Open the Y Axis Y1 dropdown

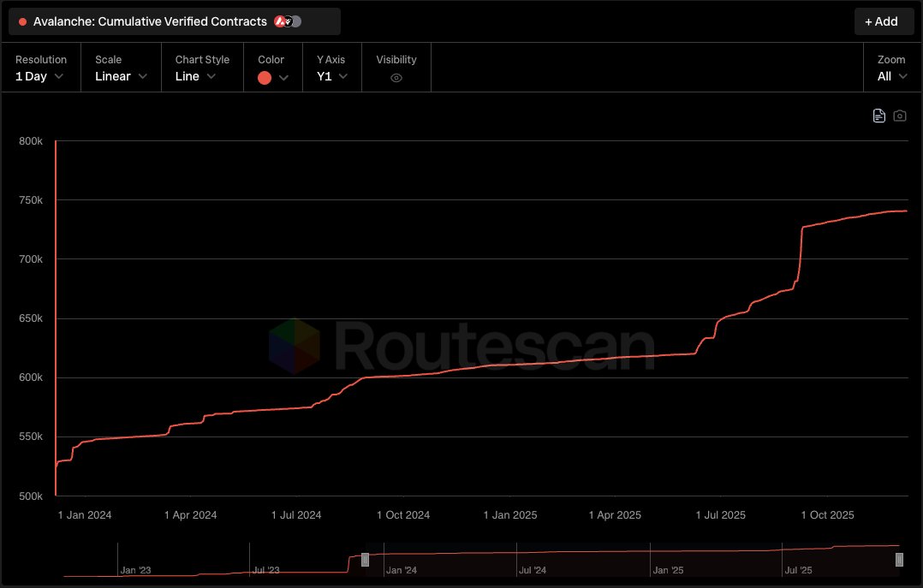(332, 76)
